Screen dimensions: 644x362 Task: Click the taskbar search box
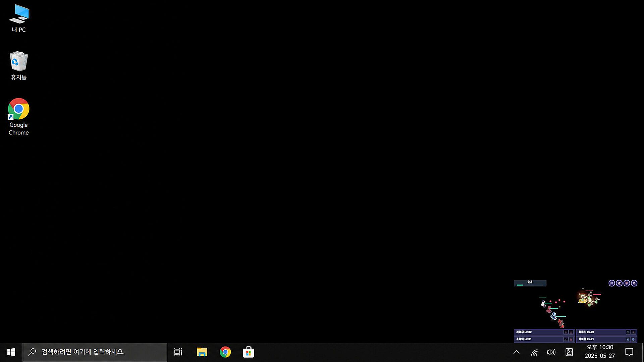95,352
